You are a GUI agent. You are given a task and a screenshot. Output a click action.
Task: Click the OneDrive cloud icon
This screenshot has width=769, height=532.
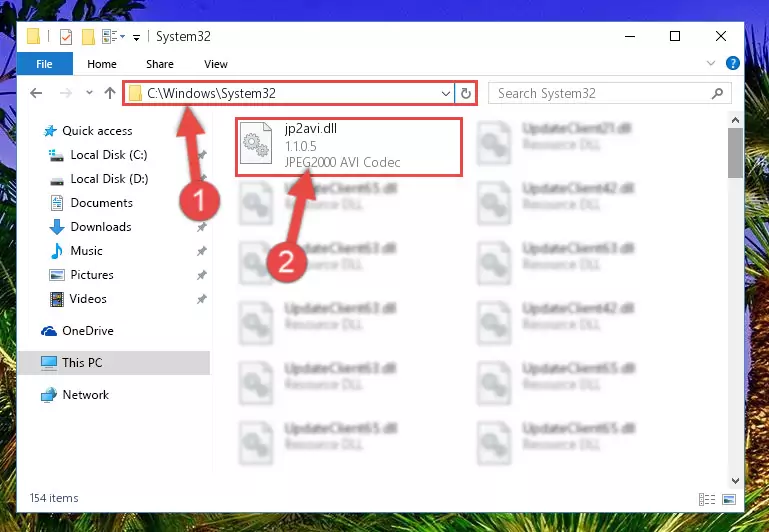(49, 331)
